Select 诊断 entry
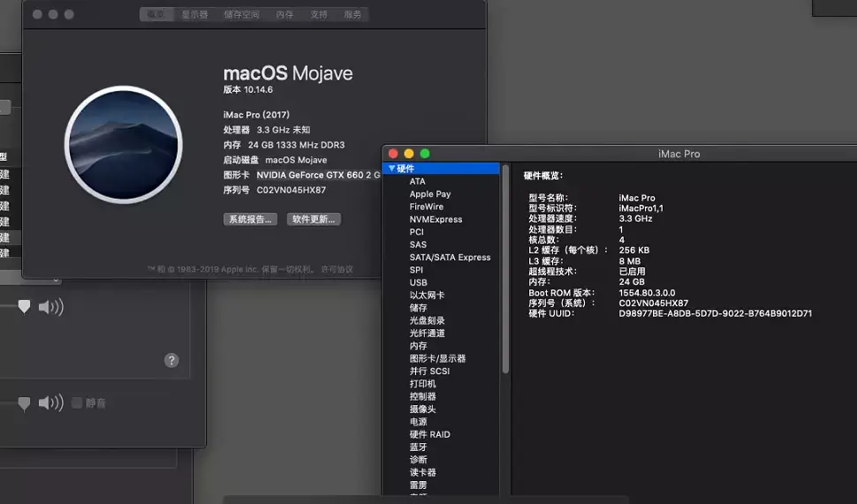Screen dimensions: 857x504 click(x=418, y=460)
